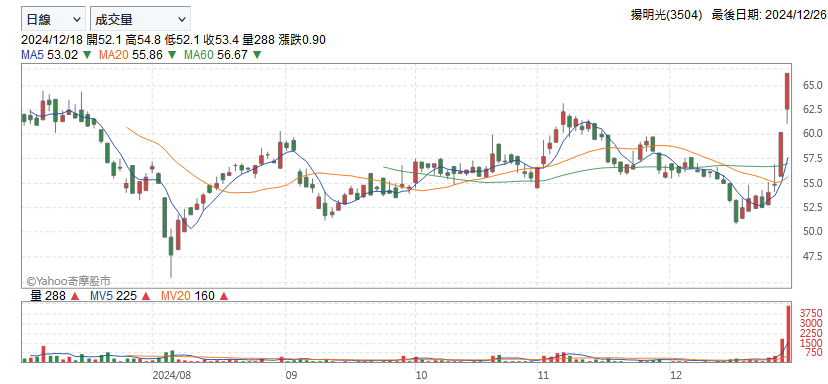This screenshot has height=384, width=828.
Task: Click the 2024/08 date axis label
Action: coord(171,374)
